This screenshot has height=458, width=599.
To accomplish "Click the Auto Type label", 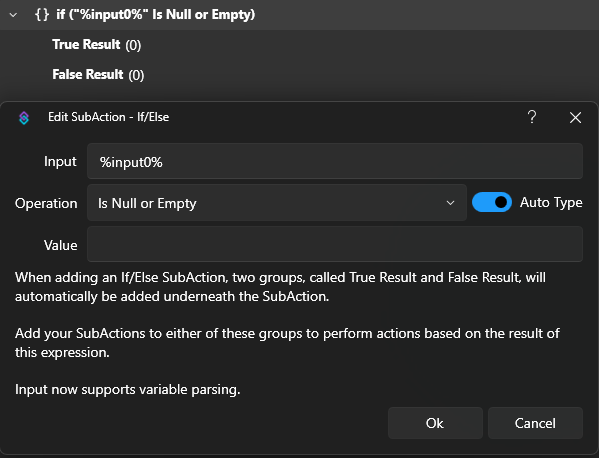I will (x=551, y=202).
